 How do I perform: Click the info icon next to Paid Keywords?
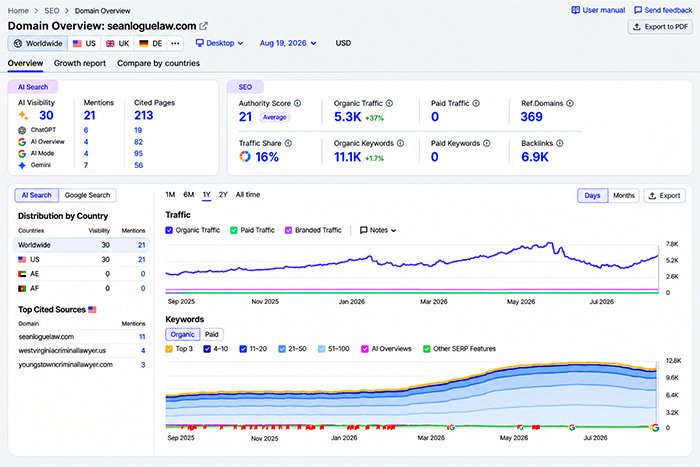[x=487, y=143]
